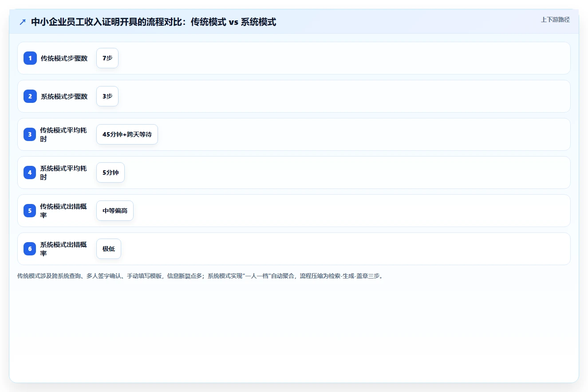This screenshot has height=392, width=588.
Task: Select the 中等偏高 value chip
Action: coord(115,211)
